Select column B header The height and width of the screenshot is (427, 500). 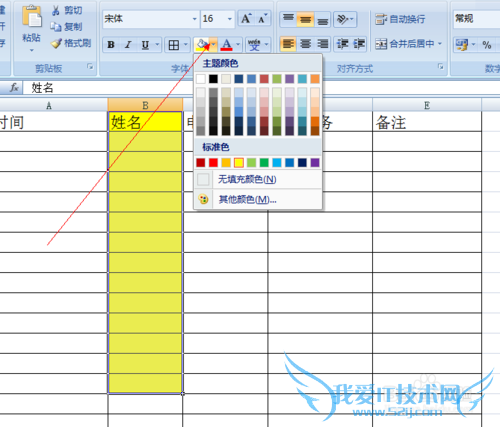[x=145, y=105]
